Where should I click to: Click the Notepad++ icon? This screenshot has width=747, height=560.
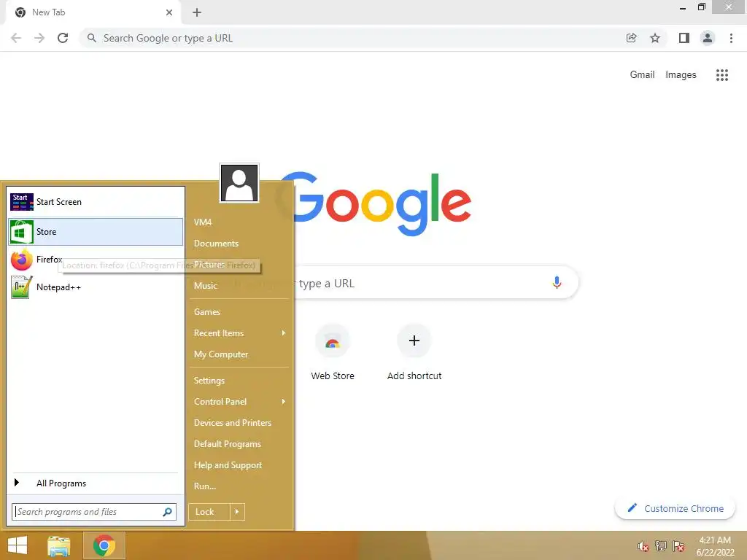coord(21,287)
